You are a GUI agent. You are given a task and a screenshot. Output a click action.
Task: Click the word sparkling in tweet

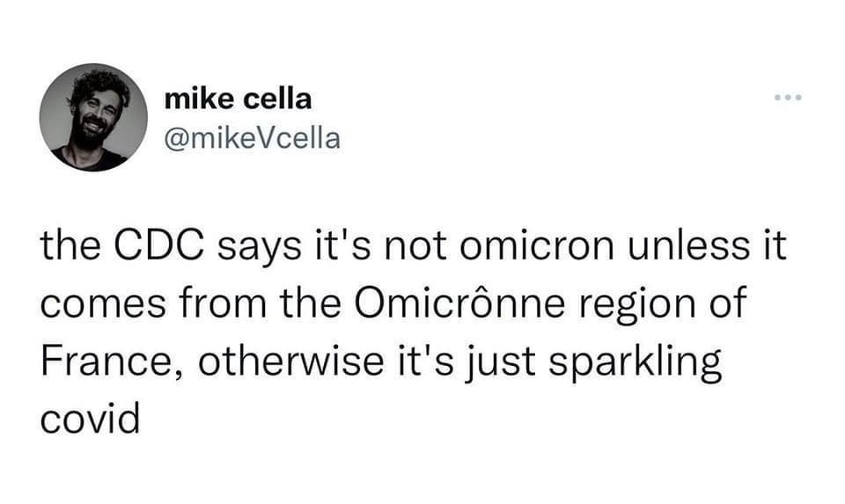pyautogui.click(x=635, y=363)
